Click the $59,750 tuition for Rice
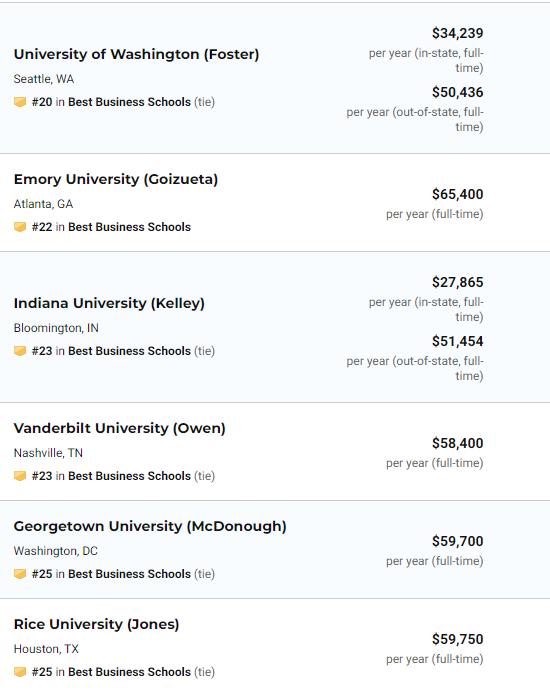The width and height of the screenshot is (550, 694). click(458, 640)
